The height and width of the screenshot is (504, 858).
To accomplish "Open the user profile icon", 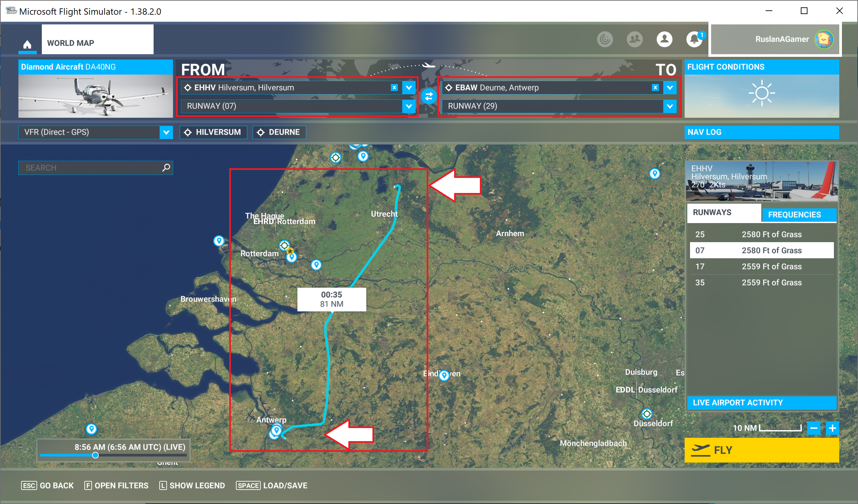I will coord(664,39).
